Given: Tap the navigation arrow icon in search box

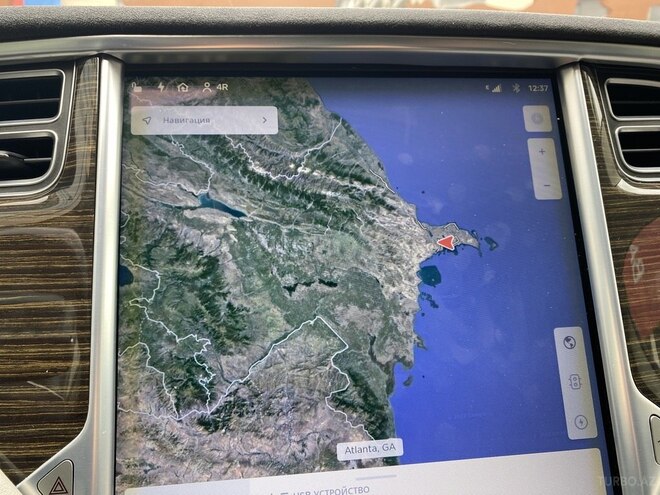Looking at the screenshot, I should click(x=147, y=120).
